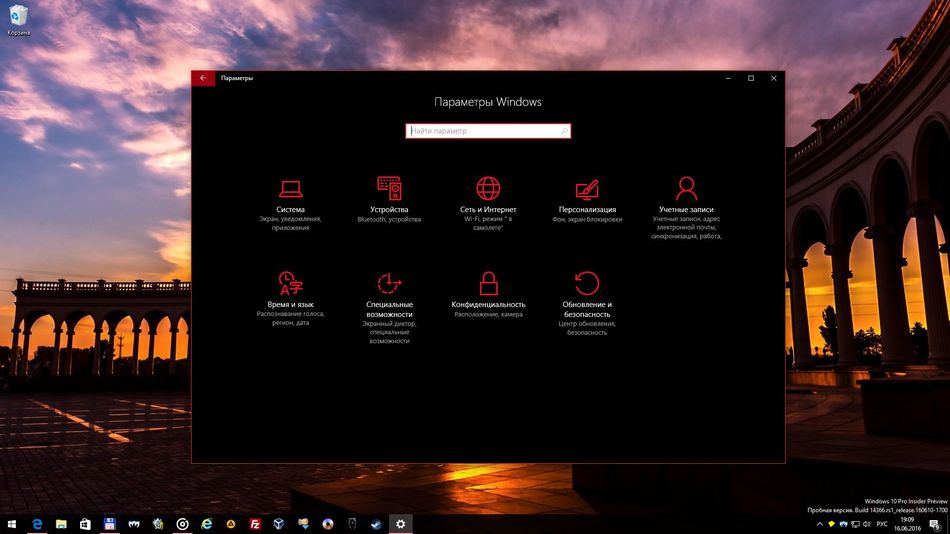Switch the РУС input language indicator
Image resolution: width=950 pixels, height=534 pixels.
point(882,524)
